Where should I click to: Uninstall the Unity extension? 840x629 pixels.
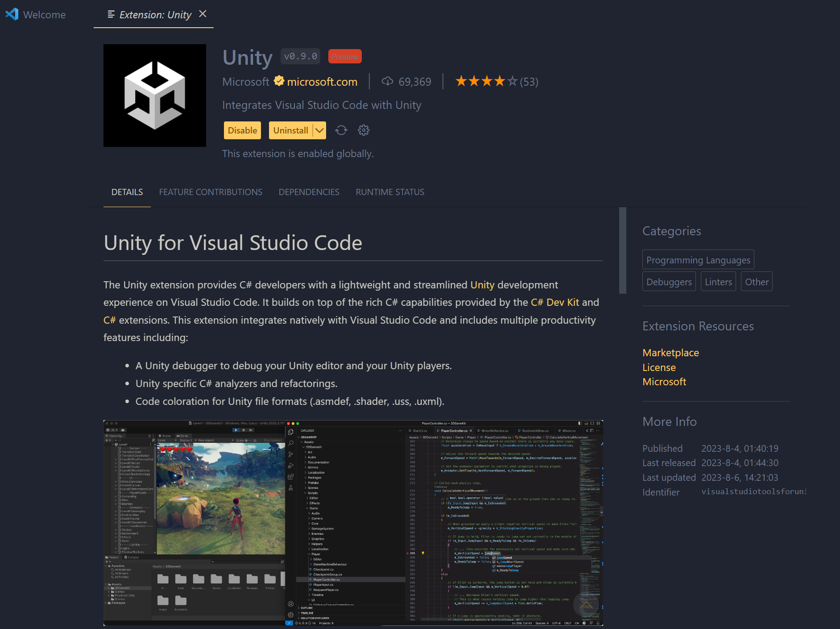pos(291,130)
